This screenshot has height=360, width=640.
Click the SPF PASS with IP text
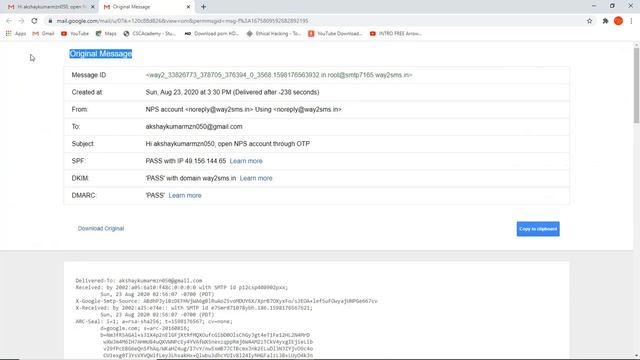pyautogui.click(x=186, y=161)
